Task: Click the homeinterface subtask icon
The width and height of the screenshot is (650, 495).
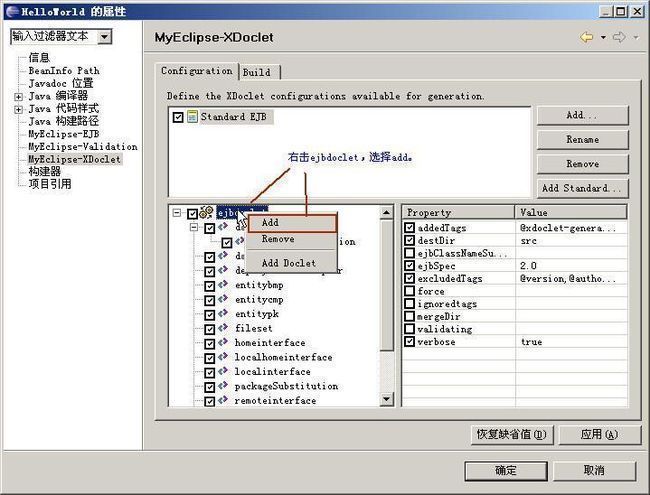Action: 223,342
